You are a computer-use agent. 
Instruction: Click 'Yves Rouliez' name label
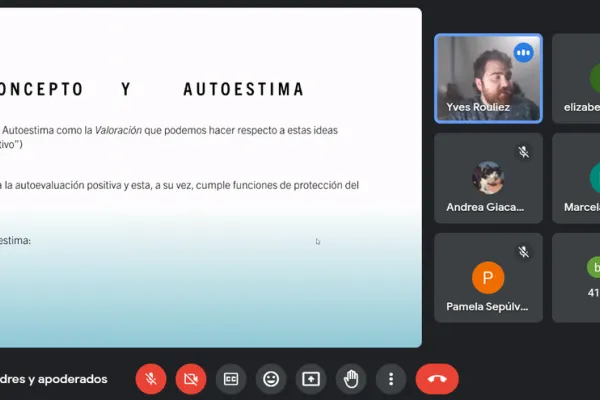(478, 107)
